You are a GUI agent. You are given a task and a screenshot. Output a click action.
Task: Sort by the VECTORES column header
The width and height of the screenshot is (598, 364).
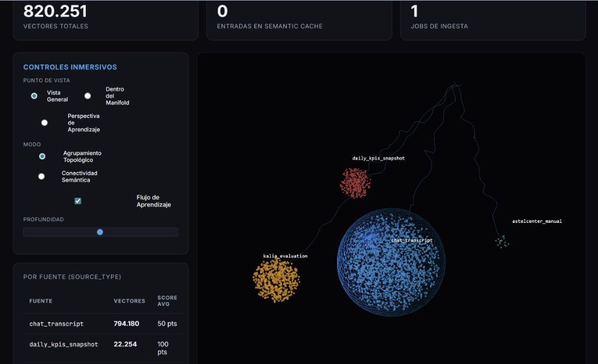pos(129,301)
